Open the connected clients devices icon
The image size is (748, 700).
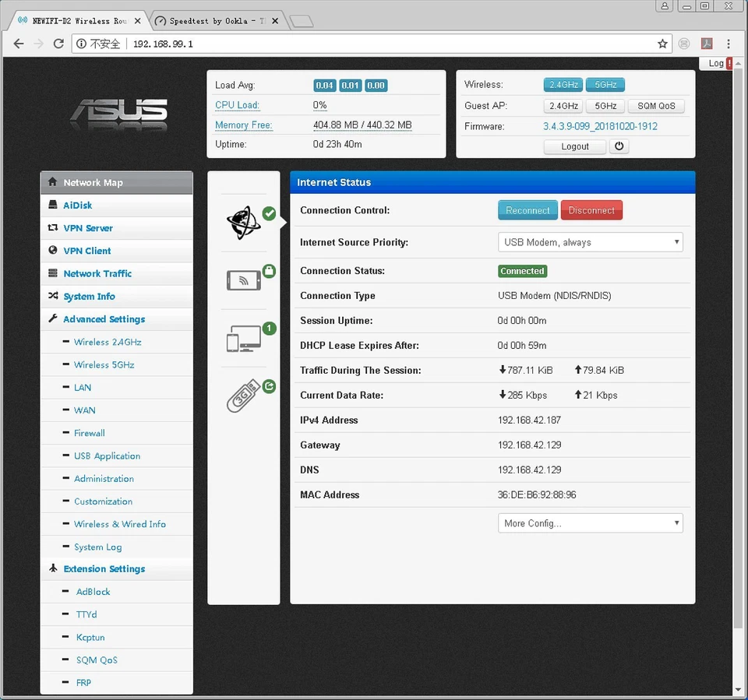click(244, 339)
